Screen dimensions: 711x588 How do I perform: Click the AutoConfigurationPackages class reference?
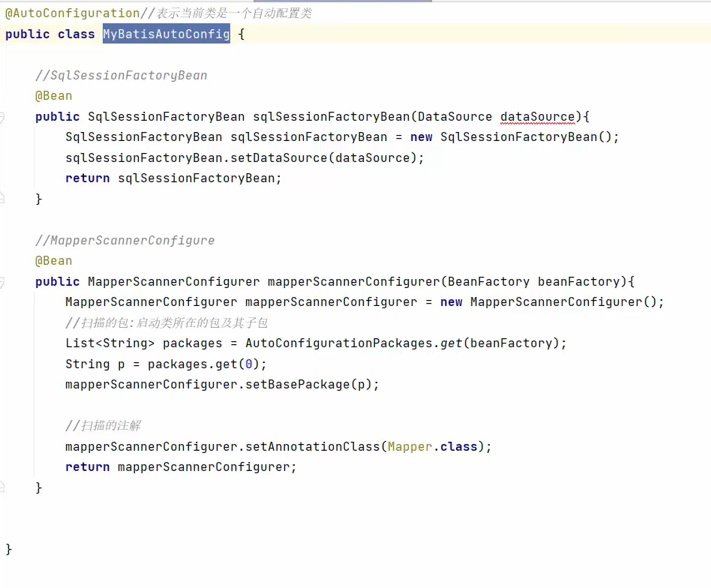[339, 343]
